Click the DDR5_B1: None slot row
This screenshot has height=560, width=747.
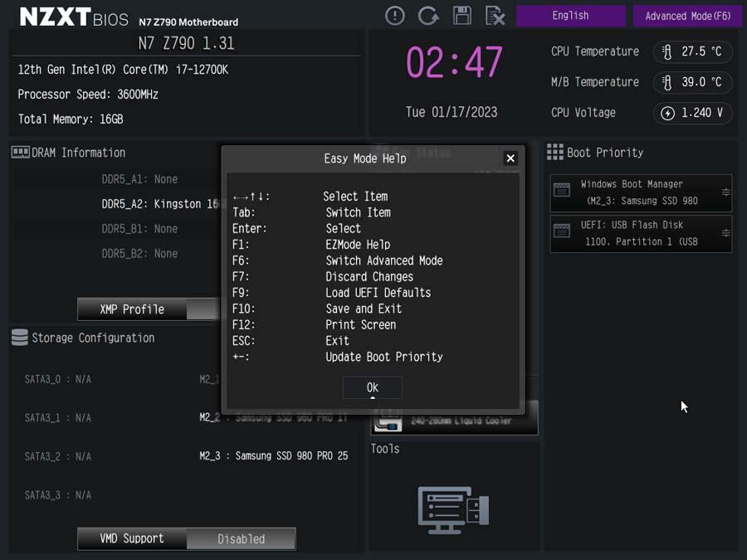(x=139, y=229)
